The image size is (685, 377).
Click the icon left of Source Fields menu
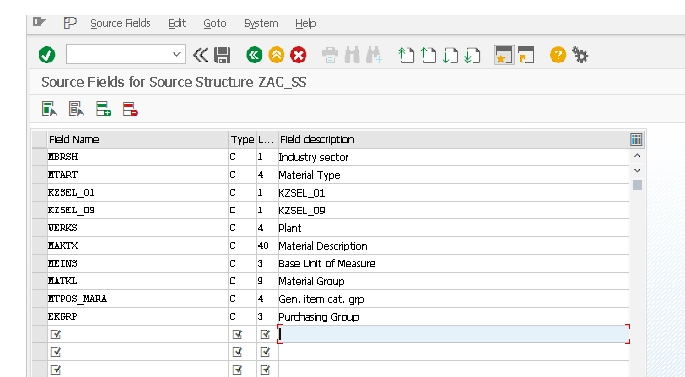tap(70, 23)
